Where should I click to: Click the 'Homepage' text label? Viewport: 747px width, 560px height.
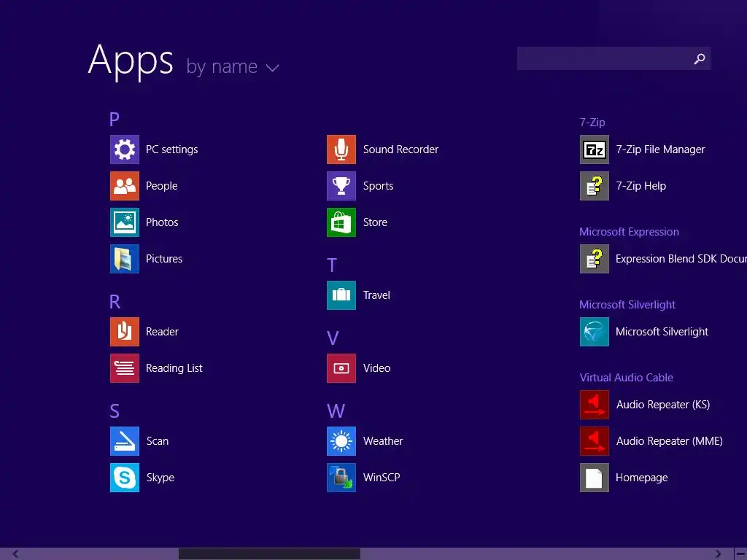click(642, 477)
